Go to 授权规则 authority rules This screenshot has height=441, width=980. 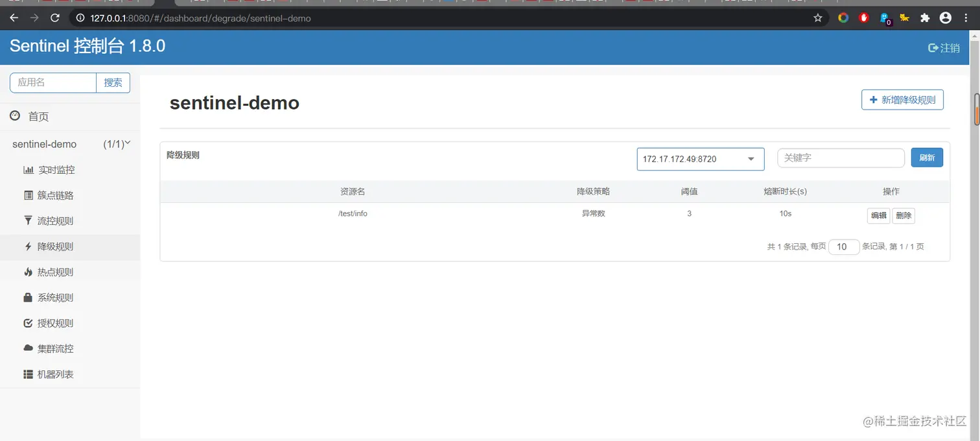pyautogui.click(x=56, y=323)
